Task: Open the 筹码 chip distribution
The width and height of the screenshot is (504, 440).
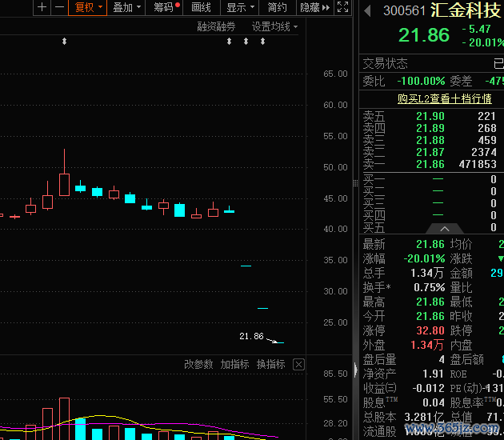Action: tap(164, 7)
